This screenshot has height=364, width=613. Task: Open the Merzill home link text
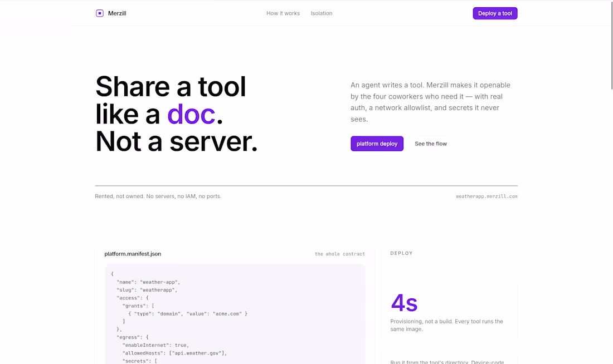(117, 13)
